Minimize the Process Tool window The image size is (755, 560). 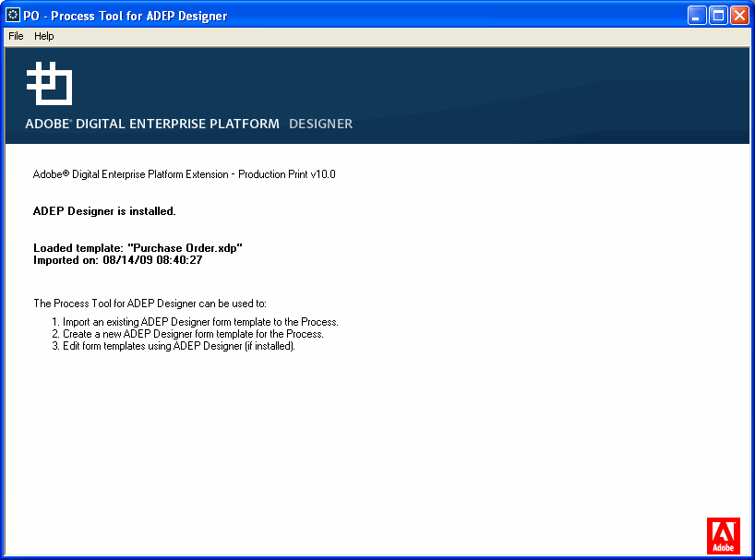[x=697, y=16]
